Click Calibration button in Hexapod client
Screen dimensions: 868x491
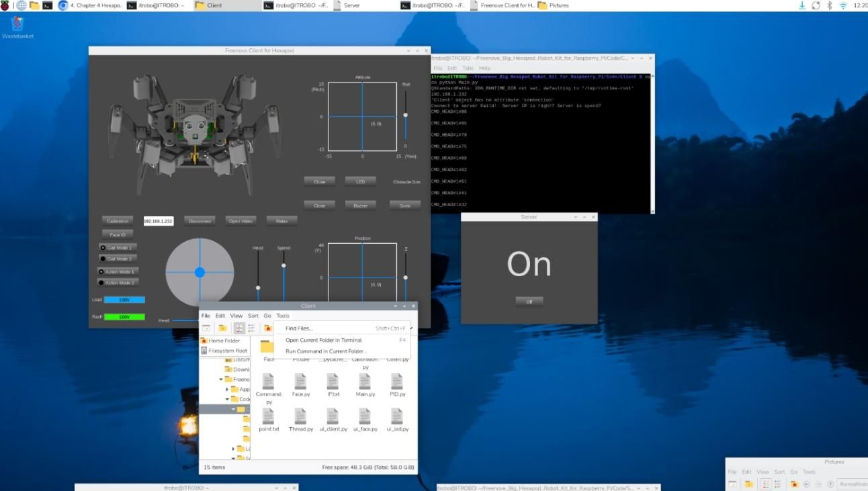pos(118,221)
